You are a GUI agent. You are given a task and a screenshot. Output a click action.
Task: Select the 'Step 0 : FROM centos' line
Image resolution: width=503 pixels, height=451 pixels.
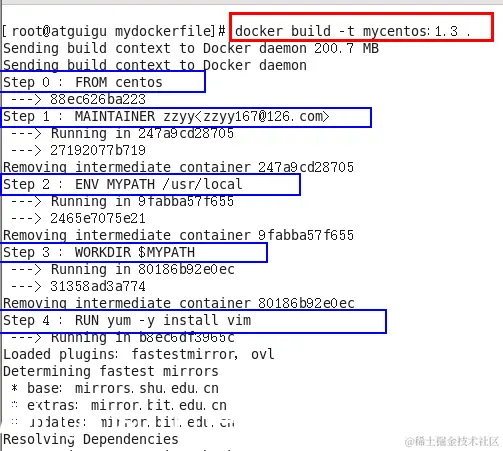click(83, 82)
